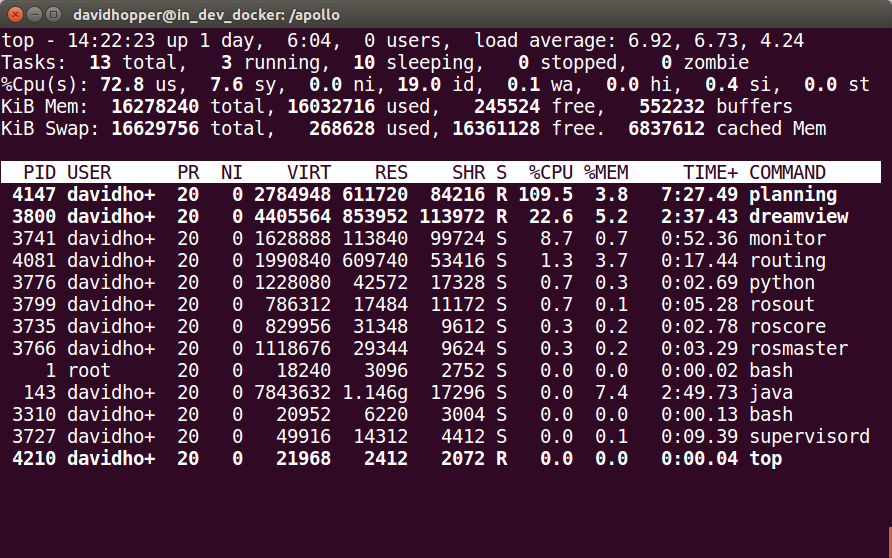Click the routing process command name

[787, 261]
